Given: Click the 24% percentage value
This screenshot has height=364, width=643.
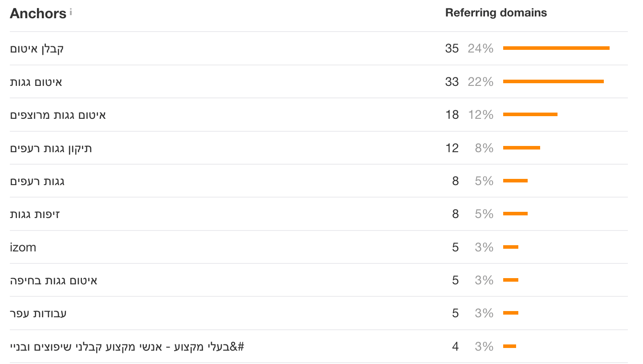Looking at the screenshot, I should coord(480,49).
